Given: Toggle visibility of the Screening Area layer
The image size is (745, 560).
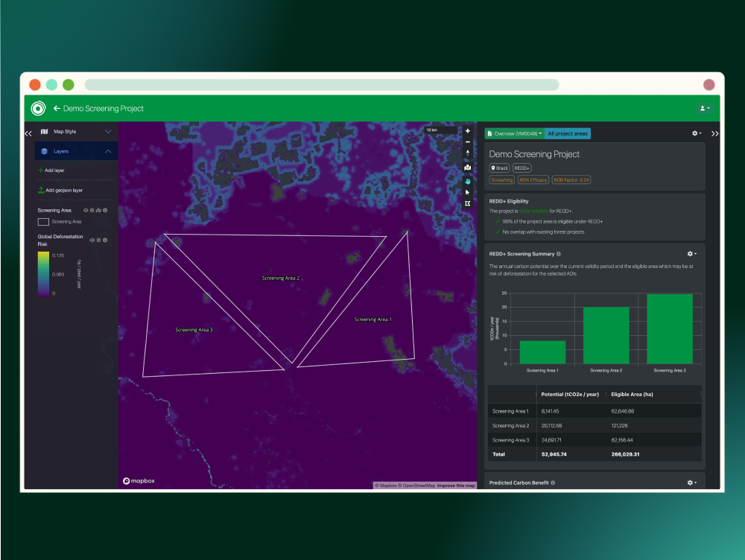Looking at the screenshot, I should pyautogui.click(x=86, y=210).
